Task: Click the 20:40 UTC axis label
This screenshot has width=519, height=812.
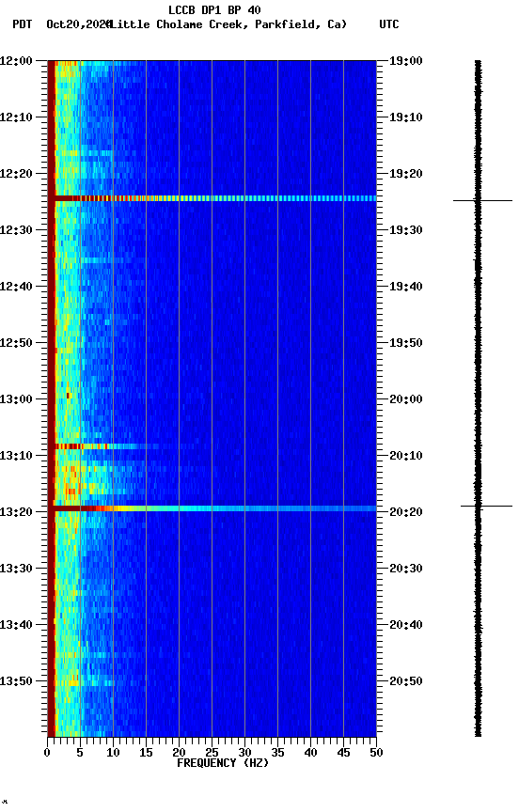Action: coord(406,626)
